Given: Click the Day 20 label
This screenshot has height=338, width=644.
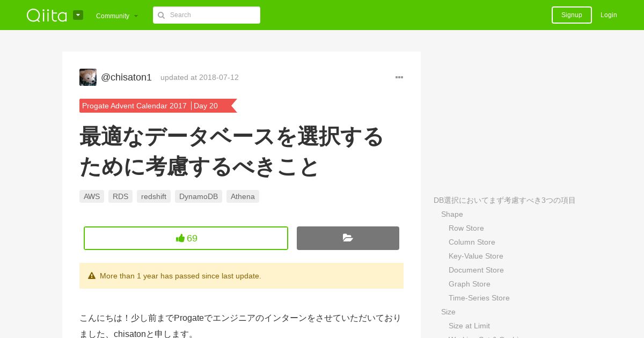Looking at the screenshot, I should (x=206, y=106).
